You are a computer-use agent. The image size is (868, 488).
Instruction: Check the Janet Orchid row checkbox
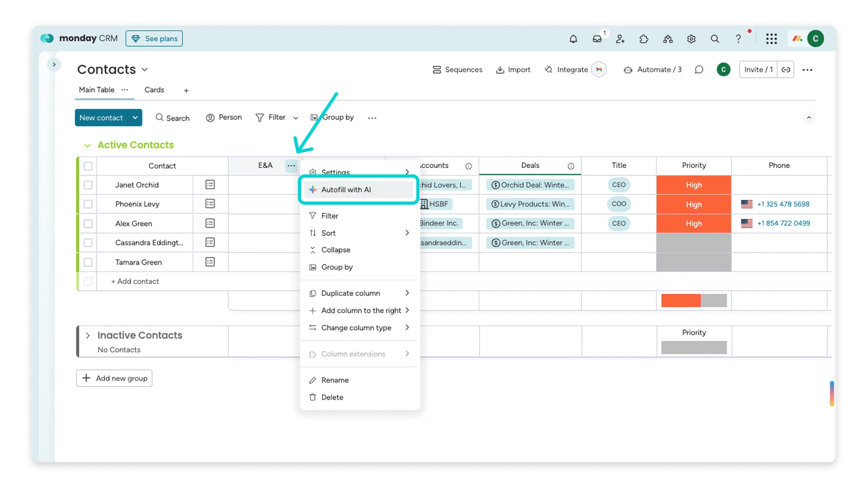pos(88,185)
